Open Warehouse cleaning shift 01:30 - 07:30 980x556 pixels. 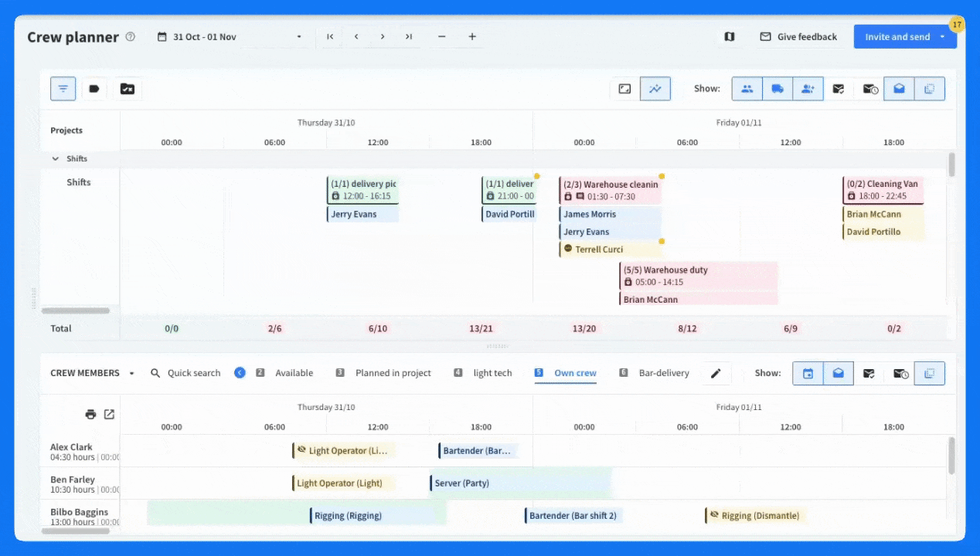point(611,190)
